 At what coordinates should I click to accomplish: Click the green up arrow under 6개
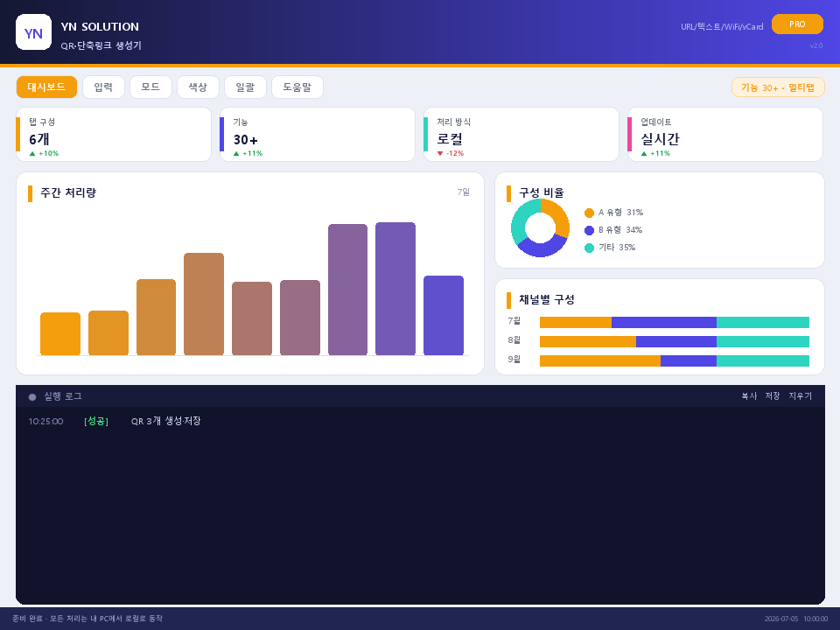(32, 154)
